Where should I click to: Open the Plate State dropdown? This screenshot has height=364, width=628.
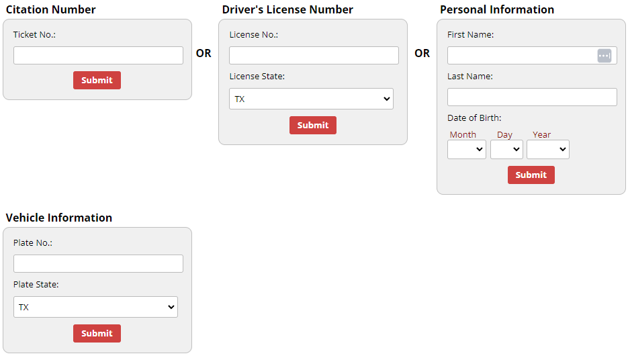[x=96, y=307]
